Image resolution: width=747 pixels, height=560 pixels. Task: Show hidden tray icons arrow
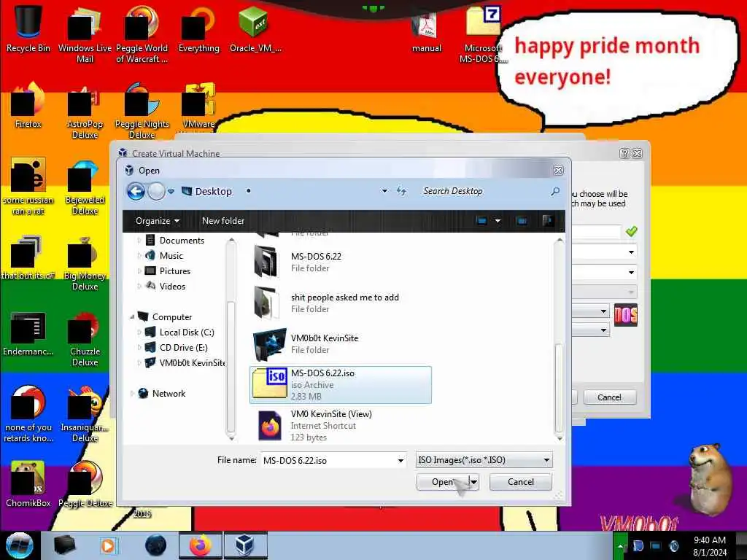click(620, 545)
